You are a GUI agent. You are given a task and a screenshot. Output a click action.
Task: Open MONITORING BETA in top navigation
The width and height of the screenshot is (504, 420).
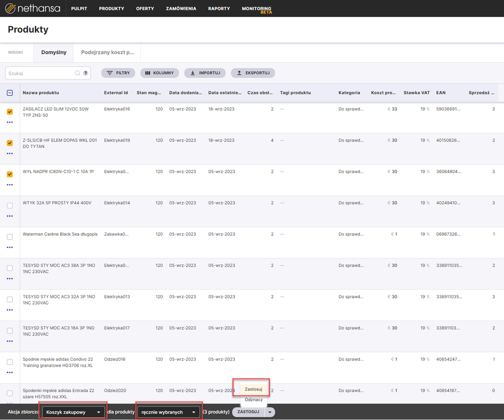[x=257, y=10]
